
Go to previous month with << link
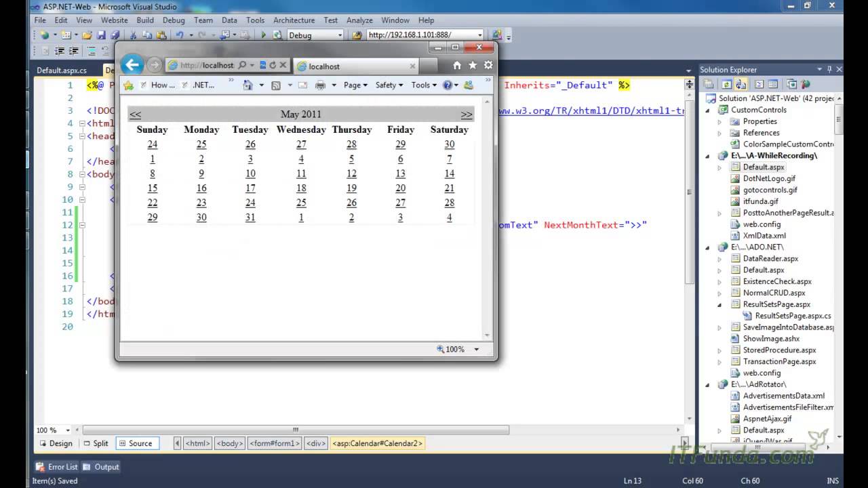(135, 115)
